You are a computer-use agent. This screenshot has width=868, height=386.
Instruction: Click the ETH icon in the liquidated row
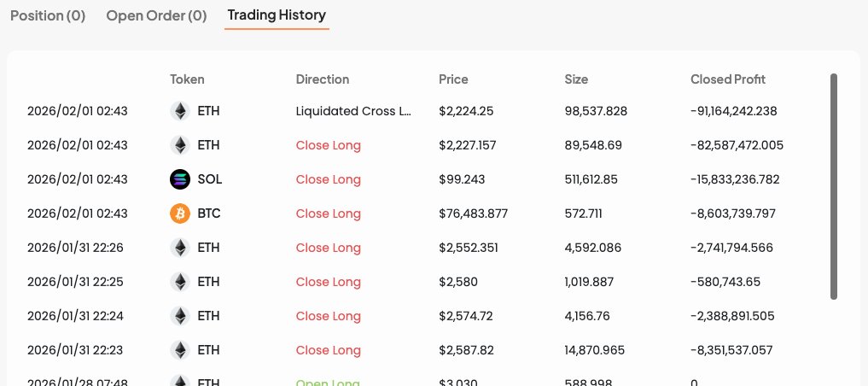pyautogui.click(x=179, y=111)
